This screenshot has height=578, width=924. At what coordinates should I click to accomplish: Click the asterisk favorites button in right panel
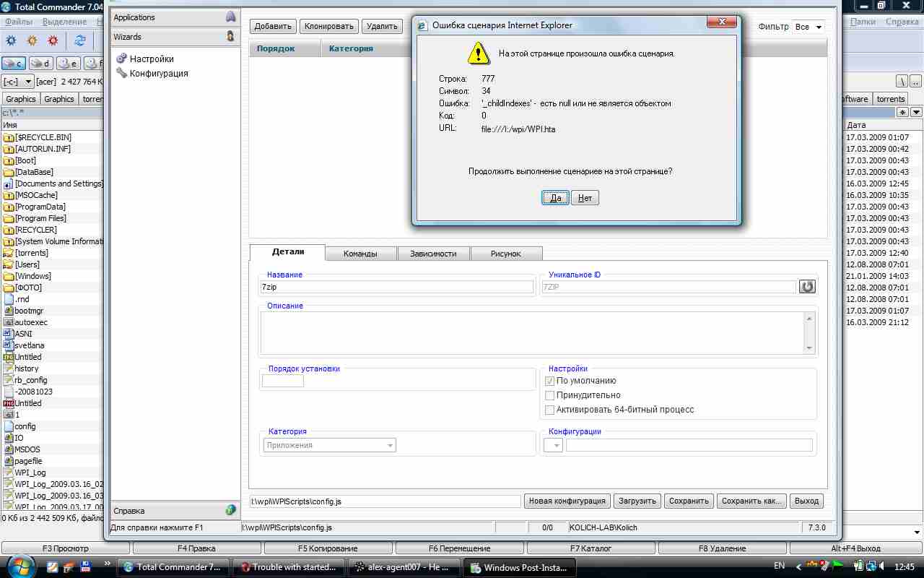pos(902,112)
